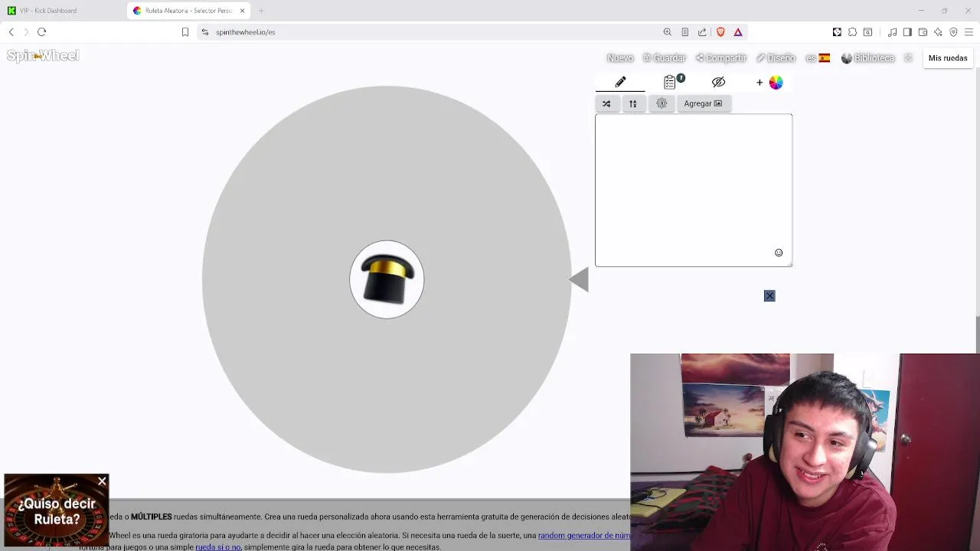Open the emoji picker smiley icon
The image size is (980, 551).
(779, 253)
